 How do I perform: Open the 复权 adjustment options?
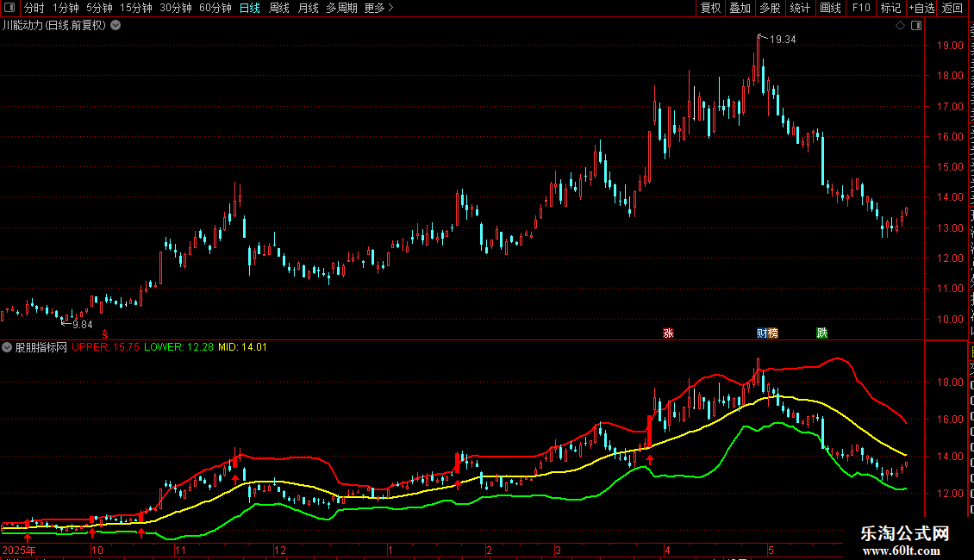click(710, 8)
